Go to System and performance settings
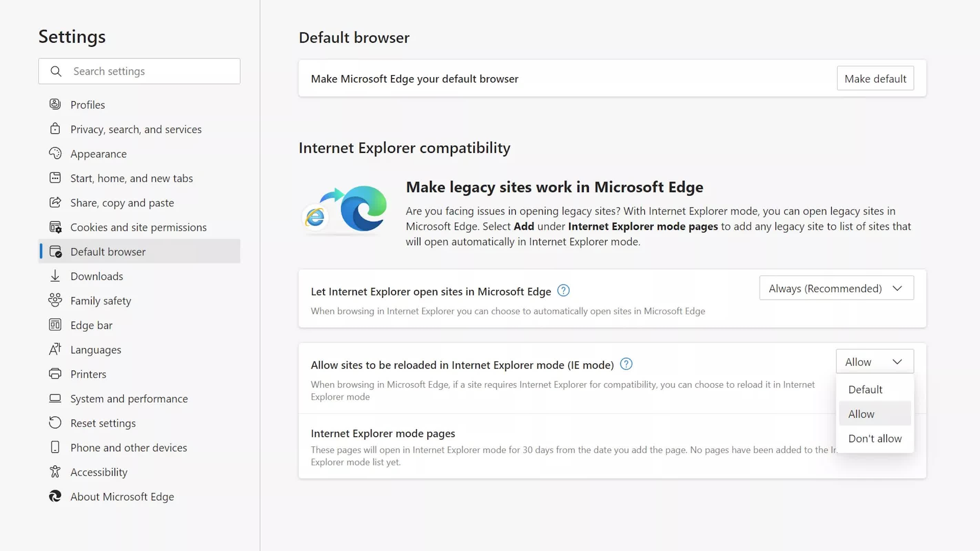980x551 pixels. click(x=129, y=398)
